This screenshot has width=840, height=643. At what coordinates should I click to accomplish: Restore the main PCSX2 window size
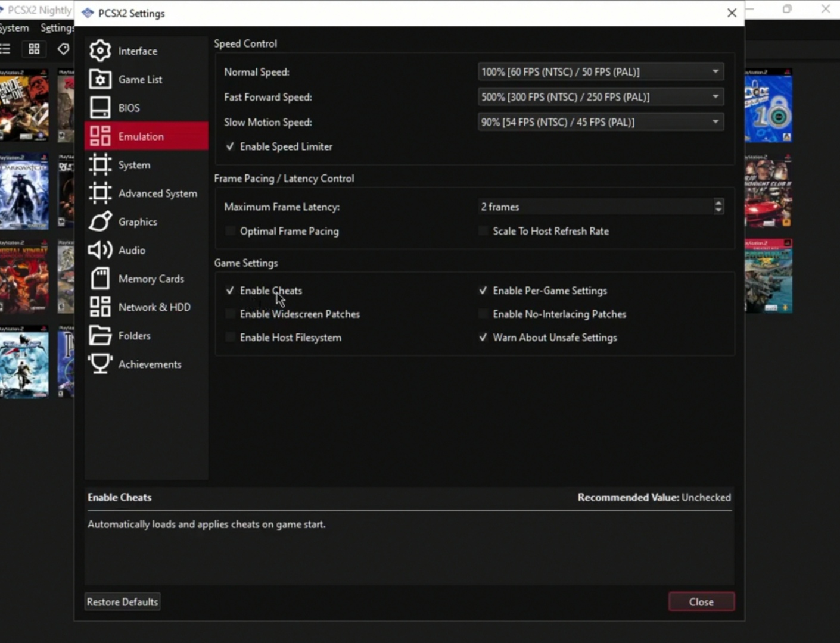tap(787, 9)
